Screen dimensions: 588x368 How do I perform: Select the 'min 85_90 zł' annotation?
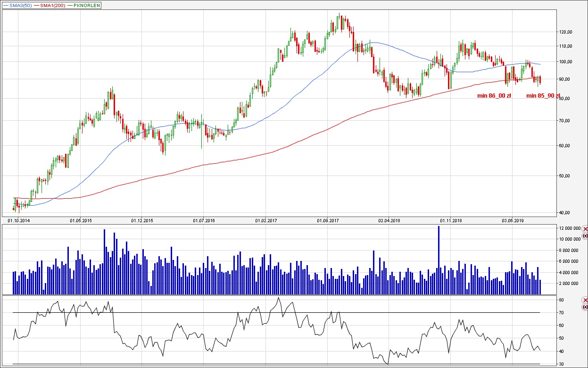click(542, 96)
